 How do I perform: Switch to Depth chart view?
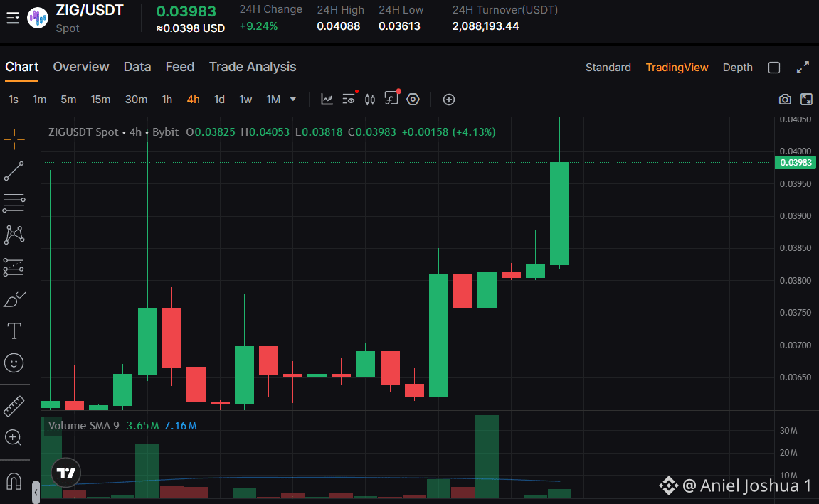(x=737, y=68)
